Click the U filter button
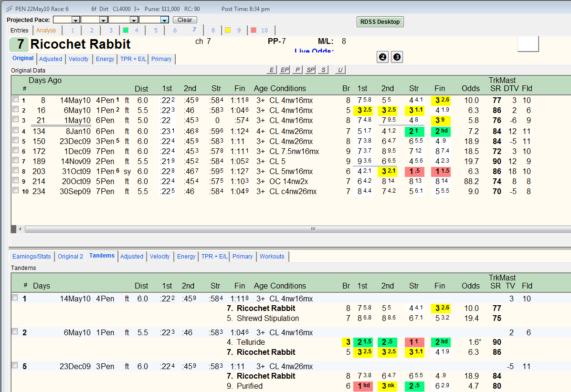The width and height of the screenshot is (571, 392). (340, 70)
